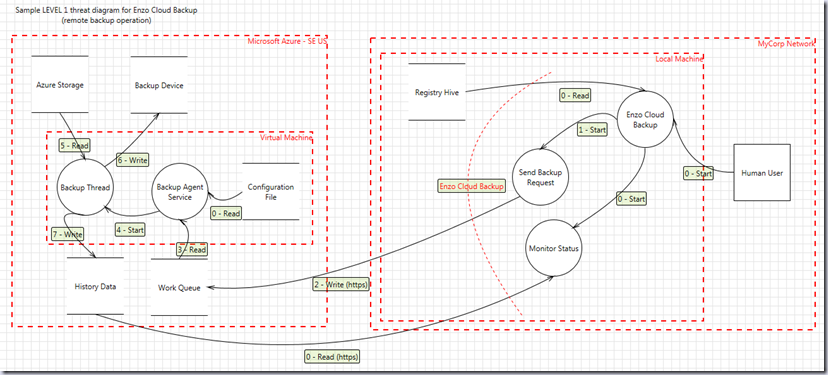Screen dimensions: 828x375
Task: Select the red Enzo Cloud Backup boundary label
Action: (472, 186)
